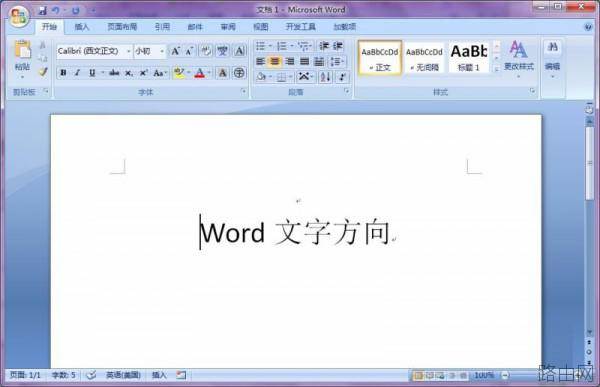Toggle Align Left paragraph button
The width and height of the screenshot is (600, 387).
260,61
